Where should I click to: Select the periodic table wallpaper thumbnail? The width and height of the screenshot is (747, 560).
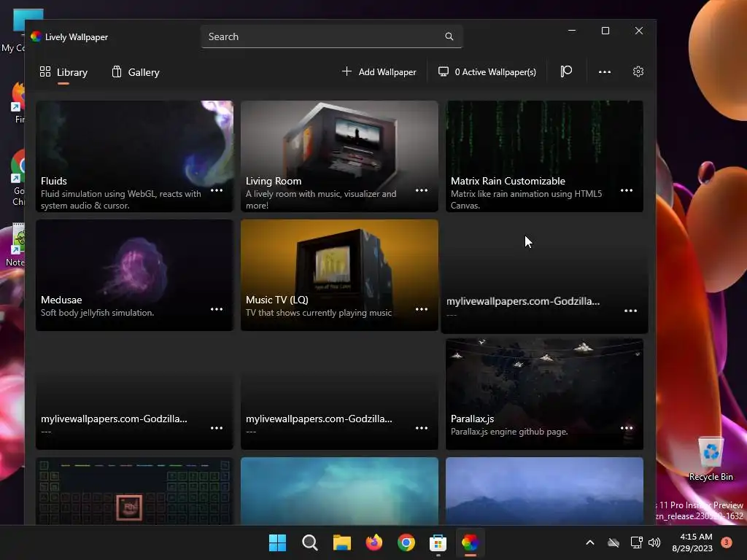pos(134,491)
